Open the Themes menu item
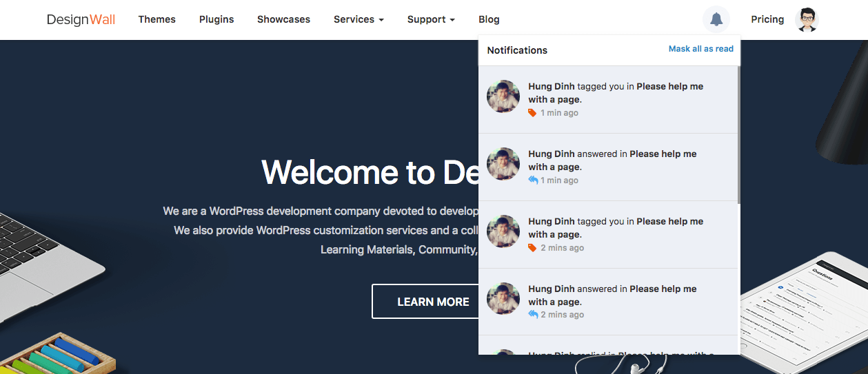 [157, 19]
